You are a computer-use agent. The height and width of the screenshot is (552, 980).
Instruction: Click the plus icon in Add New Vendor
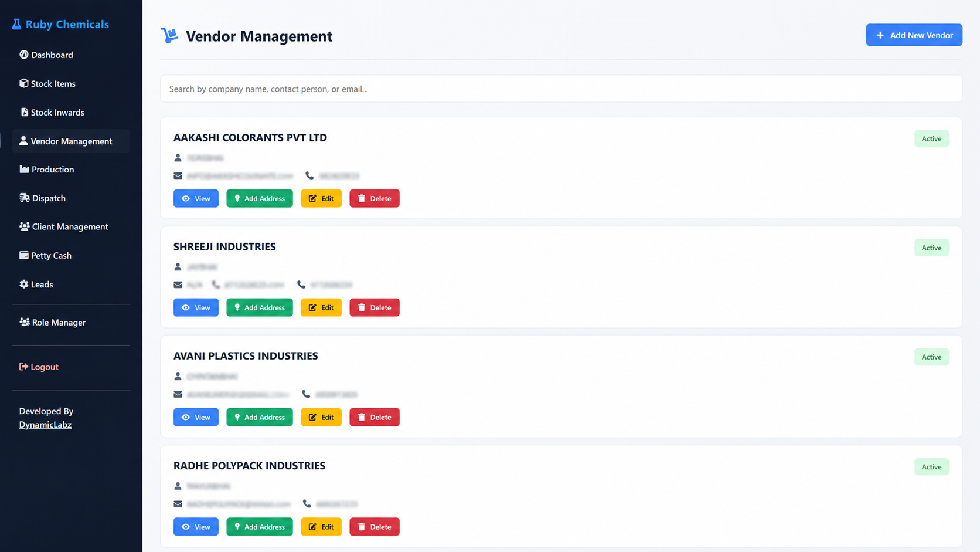pos(880,35)
